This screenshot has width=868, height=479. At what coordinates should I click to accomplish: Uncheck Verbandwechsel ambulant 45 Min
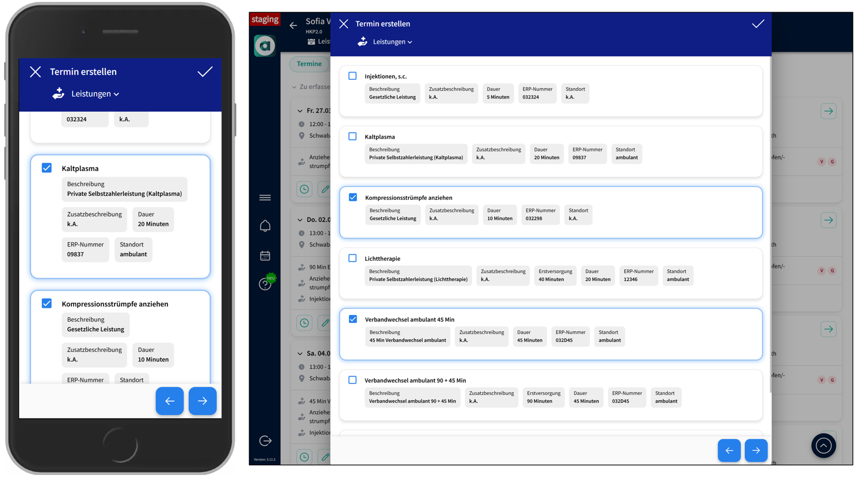[x=353, y=319]
